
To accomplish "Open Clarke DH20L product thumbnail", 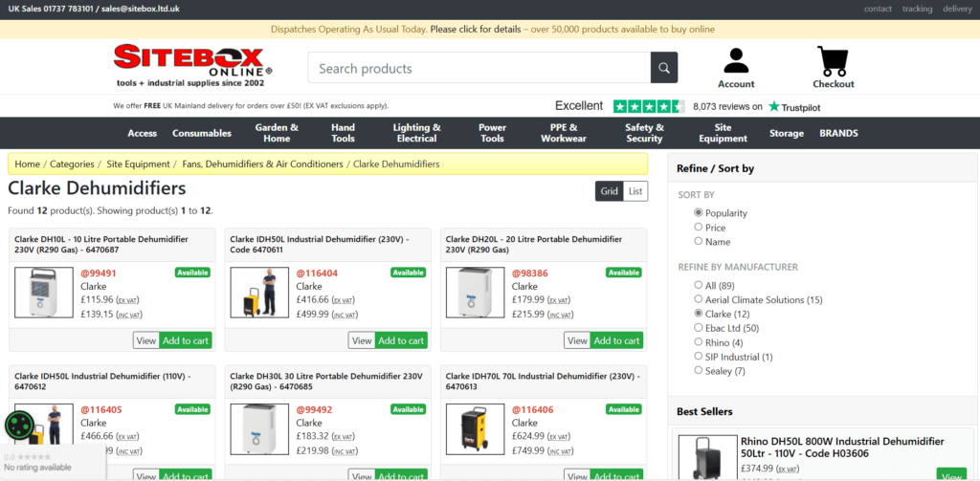I will coord(475,293).
